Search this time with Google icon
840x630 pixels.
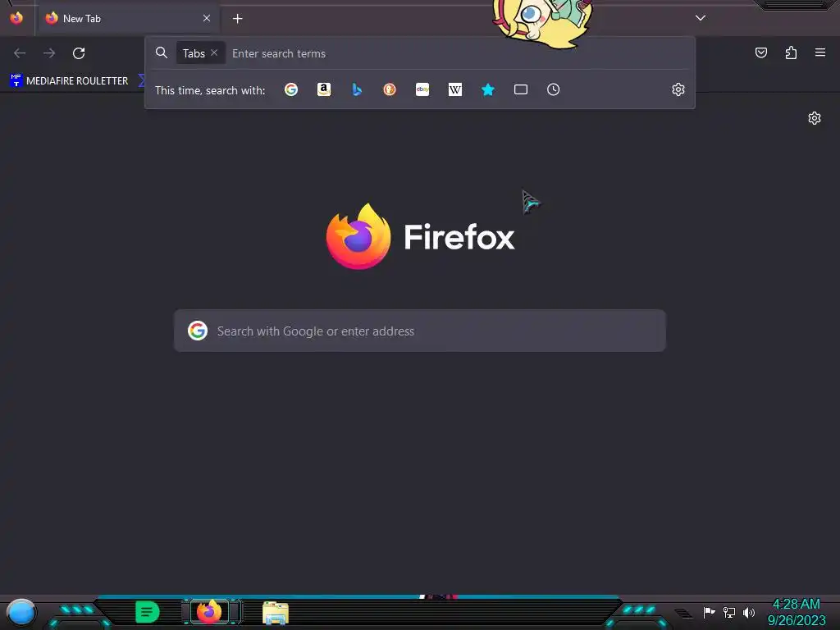(x=291, y=89)
